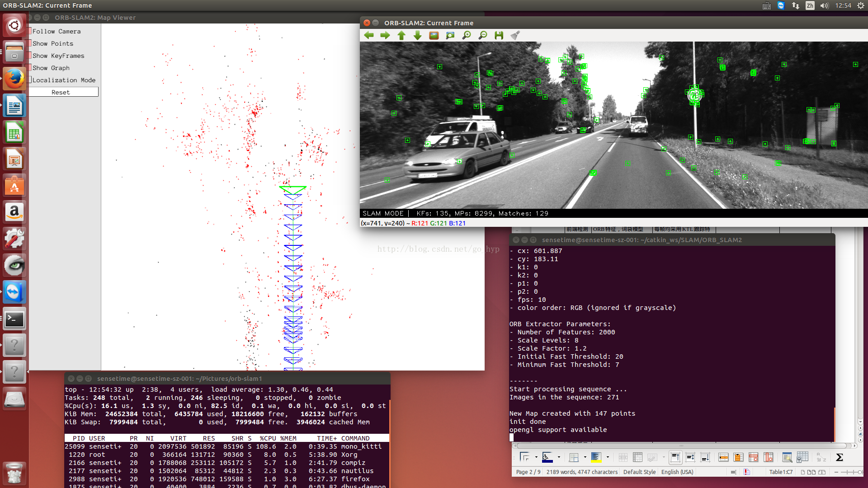Click the background color yellow swatch icon
This screenshot has height=488, width=868.
596,457
